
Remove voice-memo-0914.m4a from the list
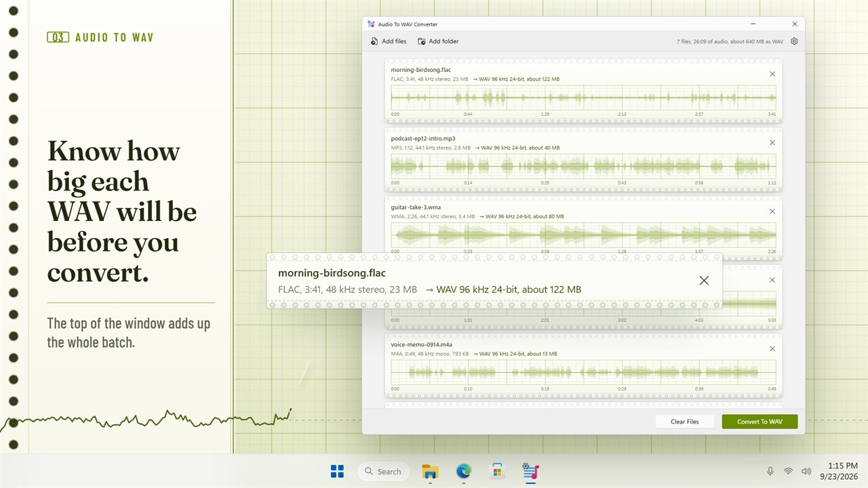[x=772, y=348]
